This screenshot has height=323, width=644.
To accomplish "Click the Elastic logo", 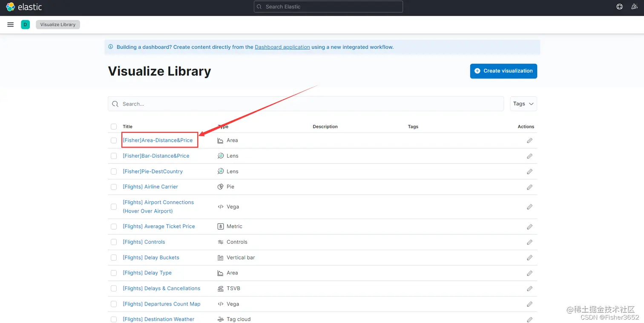I will point(24,7).
